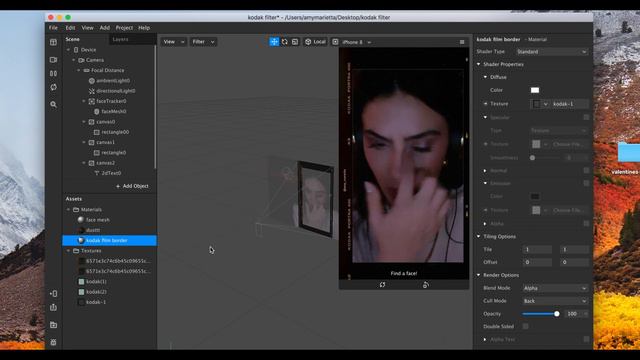Screen dimensions: 640x360
Task: Select the kodak film border material
Action: coord(109,240)
